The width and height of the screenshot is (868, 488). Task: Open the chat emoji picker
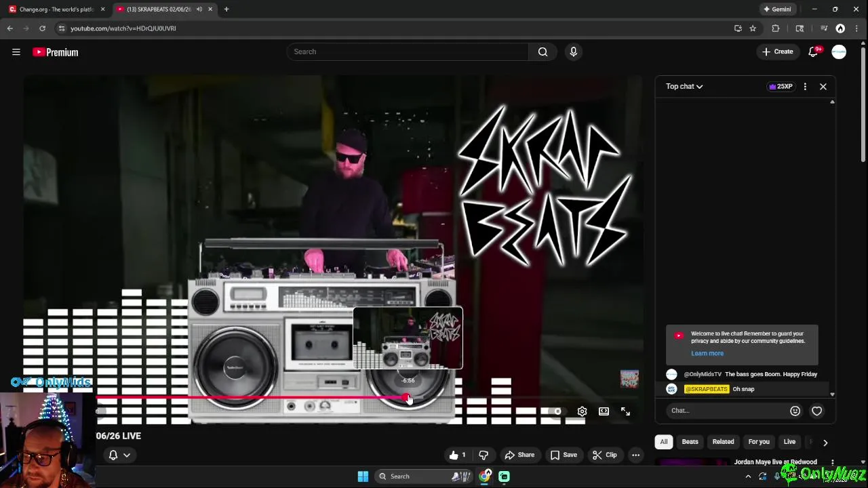pyautogui.click(x=795, y=410)
